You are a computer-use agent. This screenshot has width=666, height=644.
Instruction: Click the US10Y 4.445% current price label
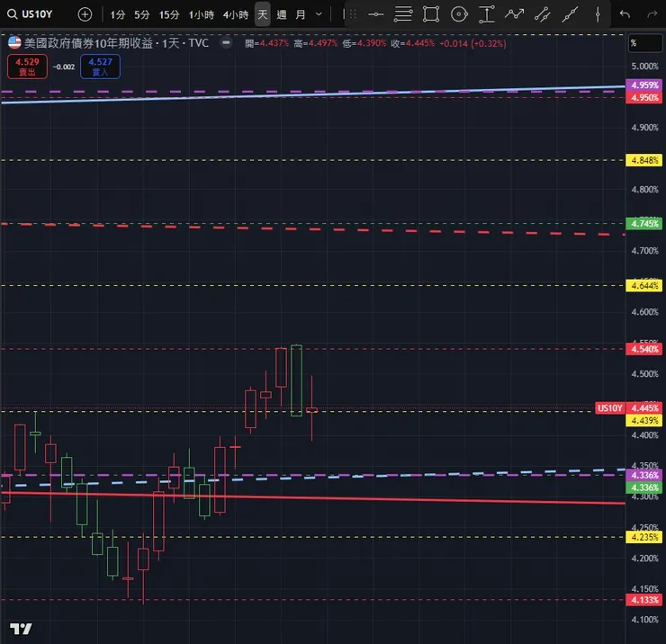point(628,408)
